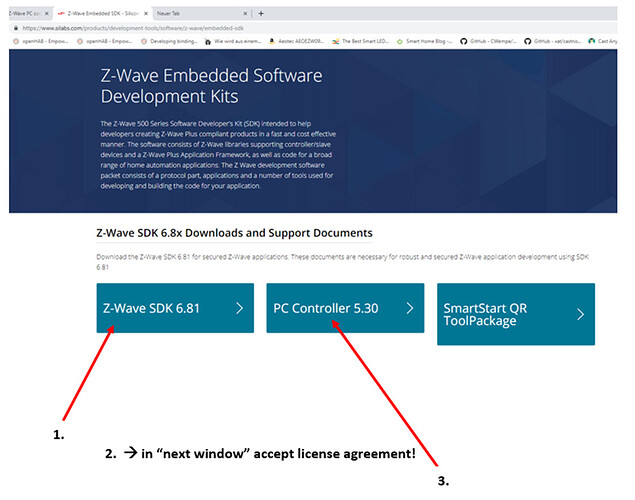This screenshot has height=500, width=635.
Task: Open the Smart Home Blog bookmark
Action: [x=424, y=41]
